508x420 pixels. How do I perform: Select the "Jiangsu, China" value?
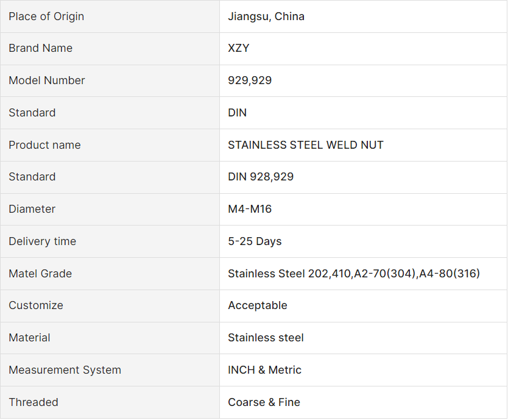[266, 16]
